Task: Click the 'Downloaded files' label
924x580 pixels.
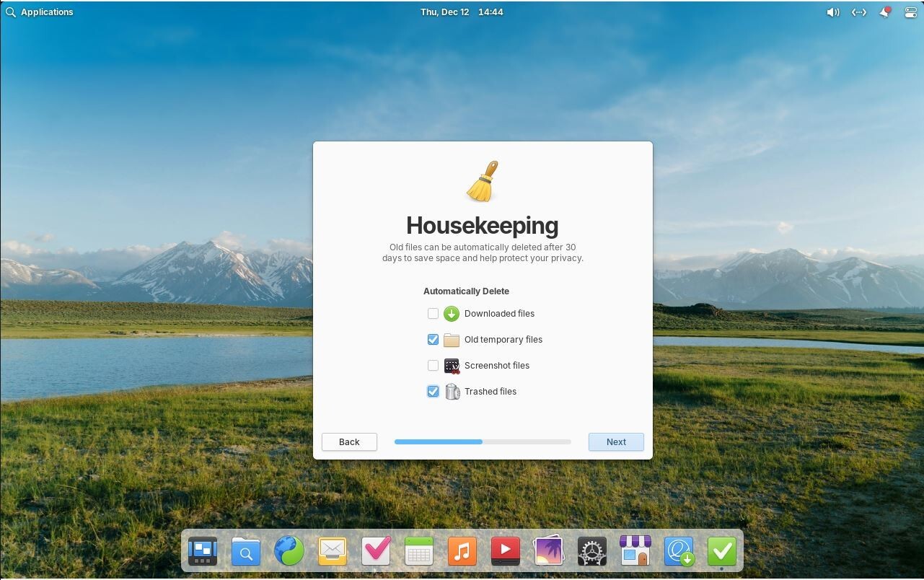Action: 499,314
